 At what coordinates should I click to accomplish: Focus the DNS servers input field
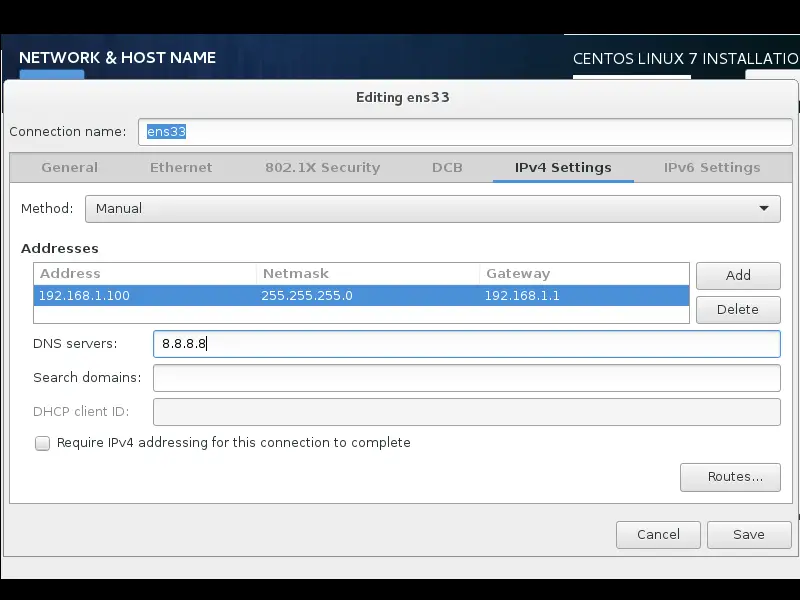467,344
